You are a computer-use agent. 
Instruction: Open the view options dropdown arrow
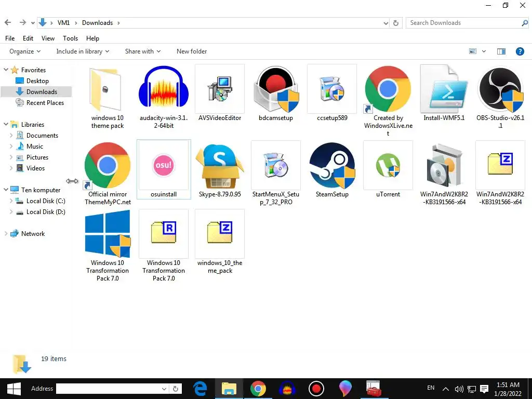[484, 51]
